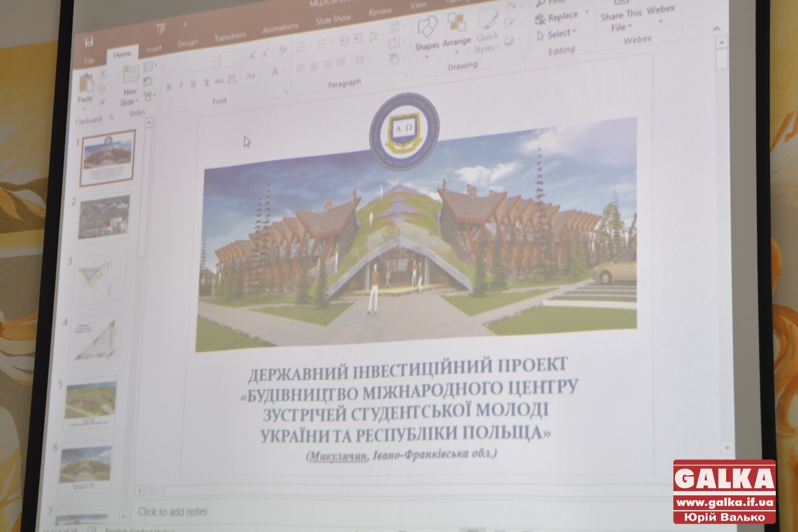
Task: Click the Shape Outline icon
Action: coord(510,23)
